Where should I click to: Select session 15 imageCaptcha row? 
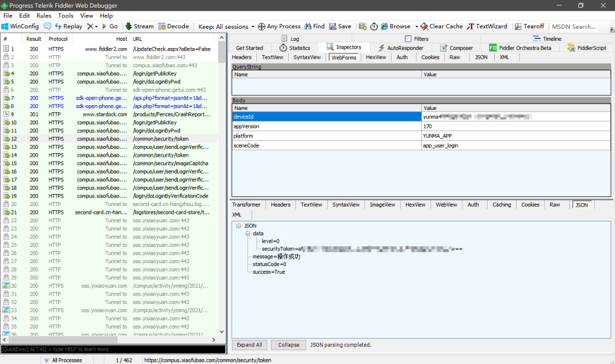[x=109, y=163]
